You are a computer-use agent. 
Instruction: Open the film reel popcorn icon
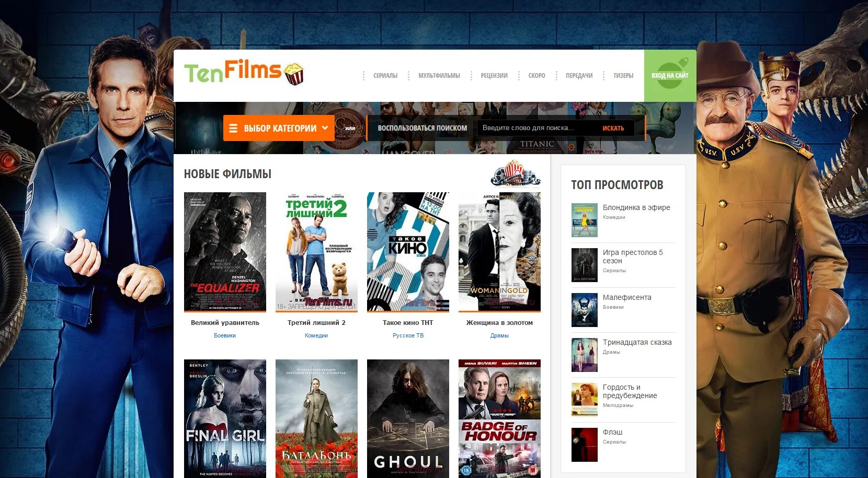pos(516,173)
